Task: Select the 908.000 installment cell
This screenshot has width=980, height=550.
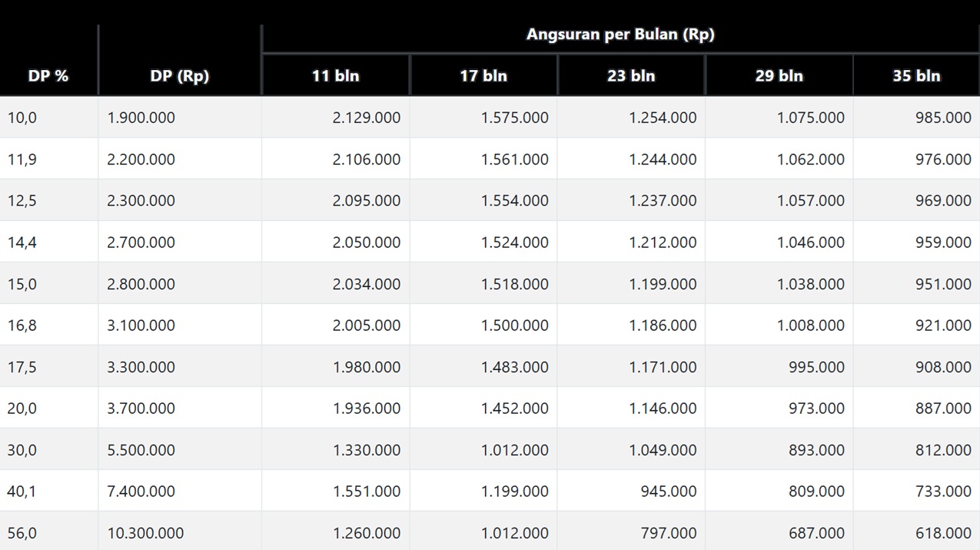Action: 943,367
